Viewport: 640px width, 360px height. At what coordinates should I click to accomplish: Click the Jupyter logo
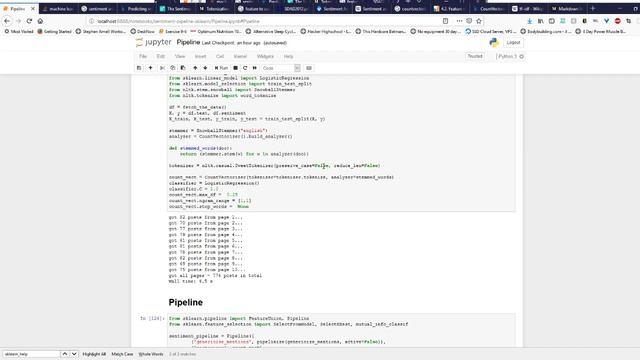(153, 42)
